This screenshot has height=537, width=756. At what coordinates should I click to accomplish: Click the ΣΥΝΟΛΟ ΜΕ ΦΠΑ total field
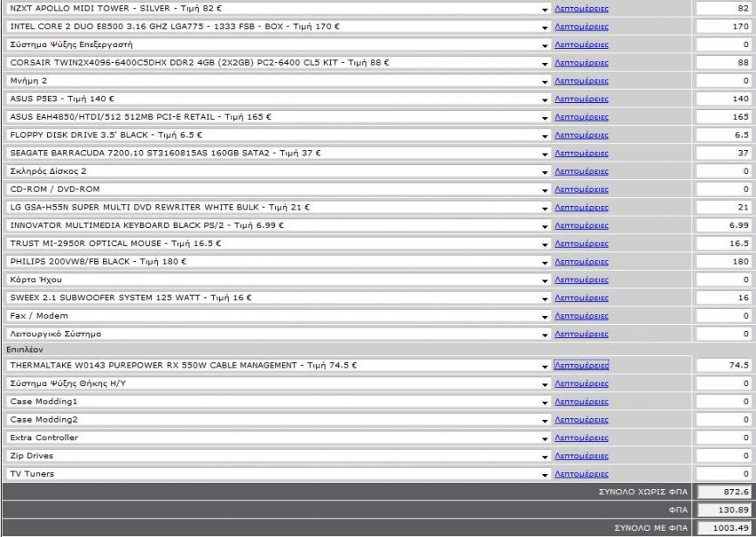pos(725,527)
